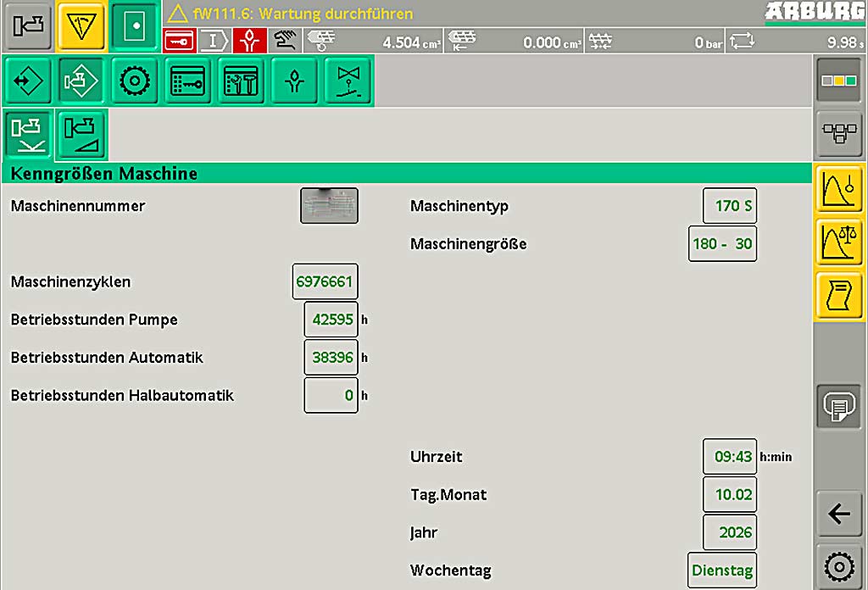Select the Uhrzeit field showing 09:43
The width and height of the screenshot is (868, 590).
click(x=730, y=456)
